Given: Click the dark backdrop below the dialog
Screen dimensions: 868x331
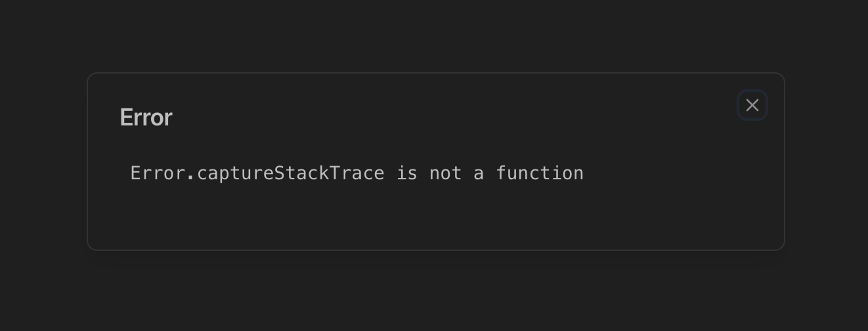Looking at the screenshot, I should tap(433, 292).
